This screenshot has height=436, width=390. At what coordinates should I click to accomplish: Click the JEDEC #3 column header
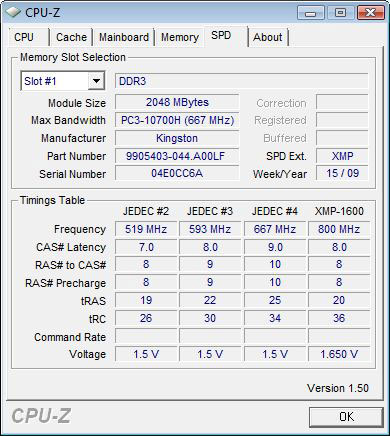point(210,211)
